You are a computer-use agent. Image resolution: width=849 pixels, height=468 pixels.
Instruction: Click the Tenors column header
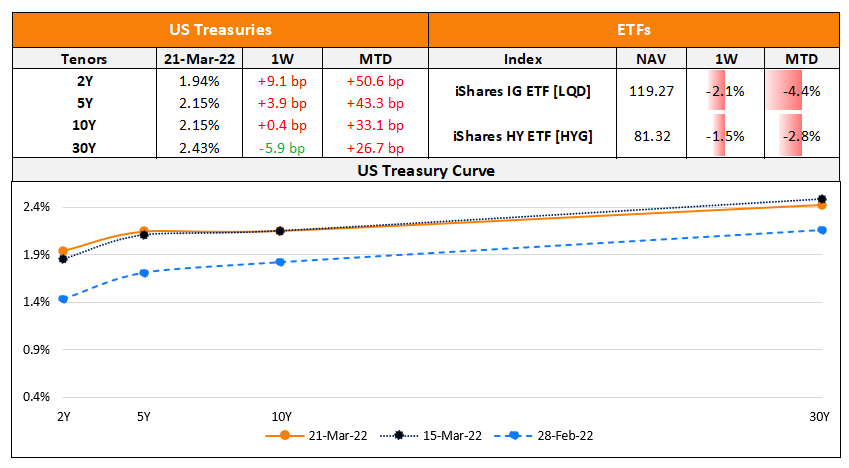[84, 58]
